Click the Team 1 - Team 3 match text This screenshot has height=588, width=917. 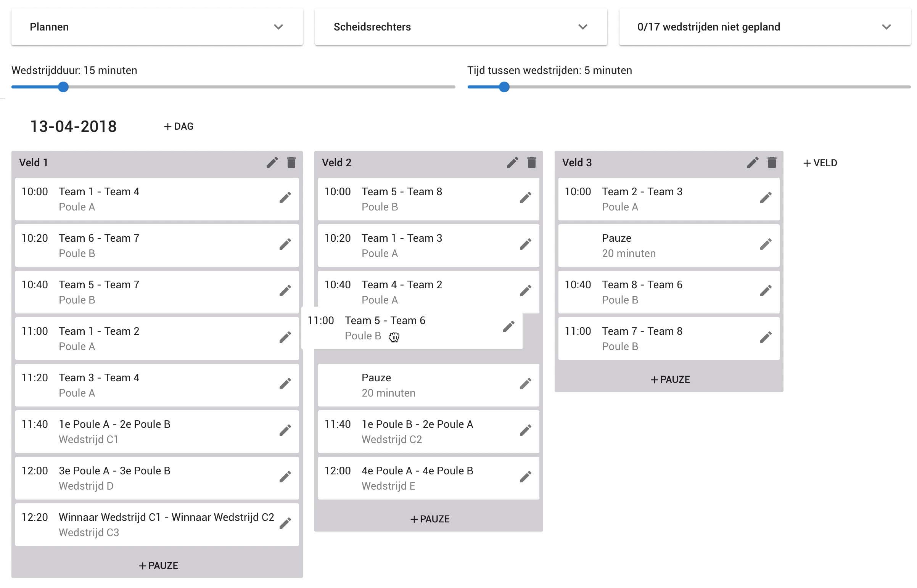[402, 238]
